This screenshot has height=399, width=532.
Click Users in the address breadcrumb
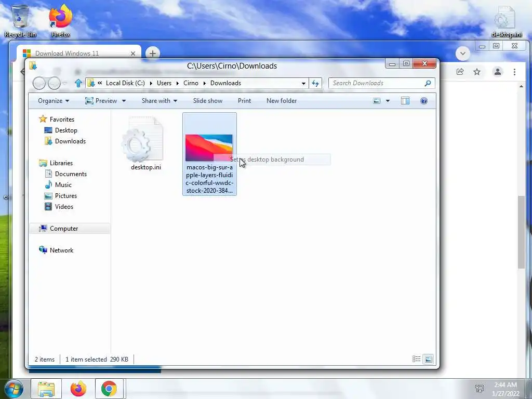[x=164, y=83]
